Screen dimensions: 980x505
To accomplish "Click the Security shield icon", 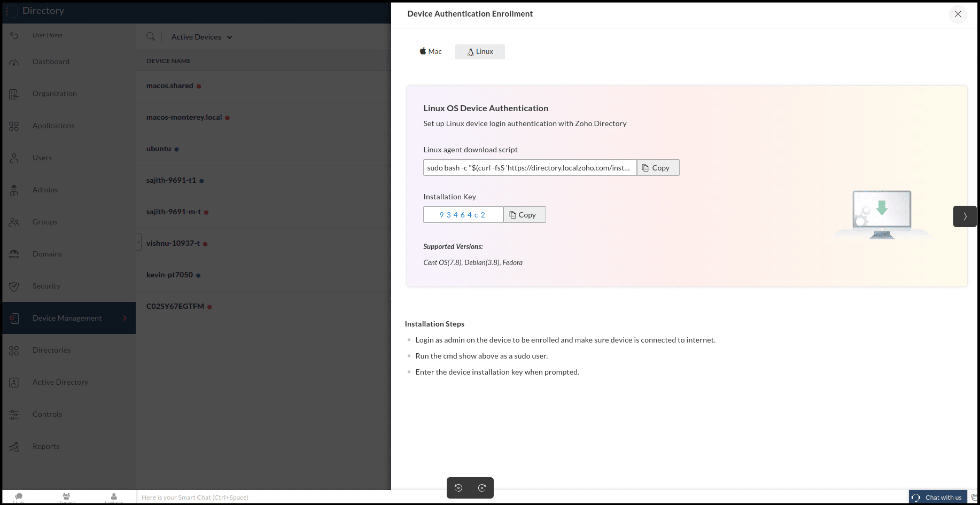I will (x=14, y=286).
